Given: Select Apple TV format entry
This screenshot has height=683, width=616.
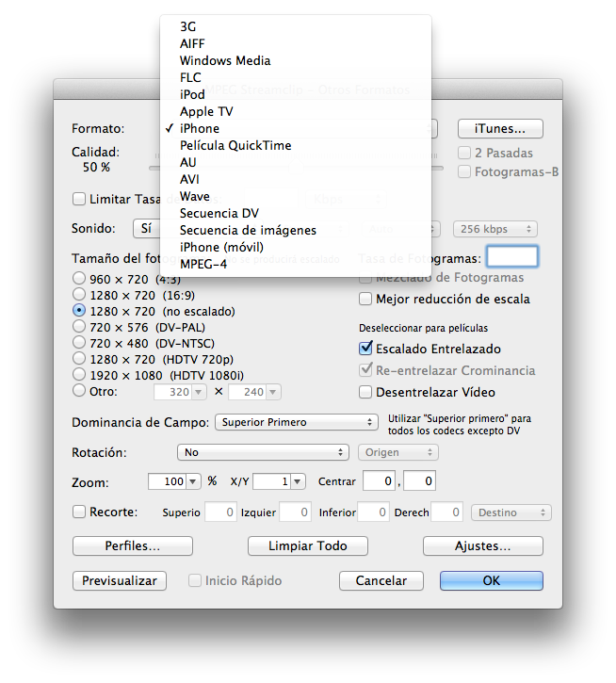Looking at the screenshot, I should (206, 111).
